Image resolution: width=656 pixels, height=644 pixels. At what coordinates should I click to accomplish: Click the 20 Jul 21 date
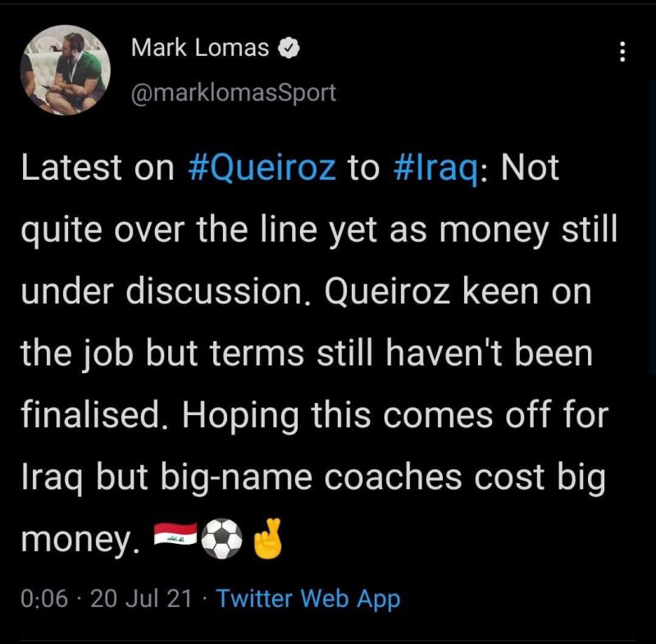(141, 599)
